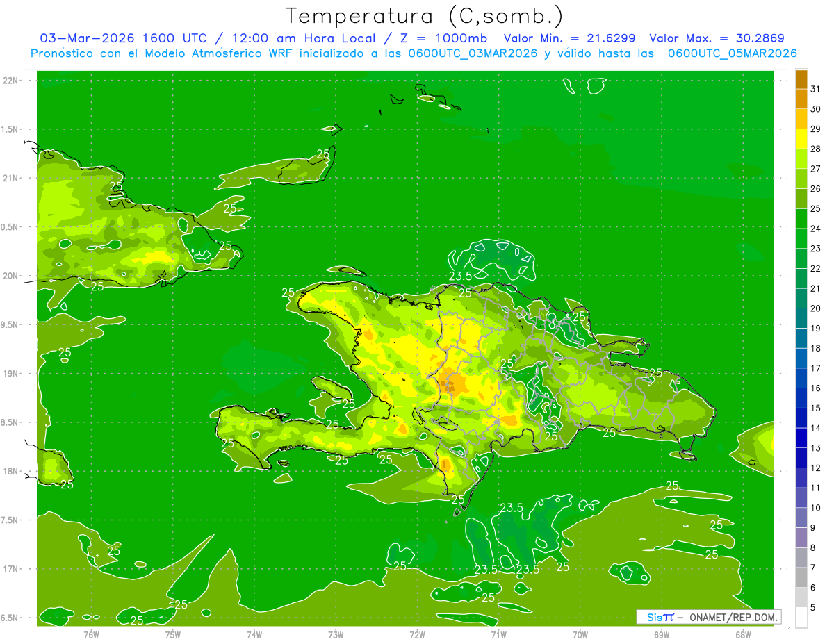The width and height of the screenshot is (834, 644).
Task: Click the legend value 10
Action: point(816,508)
